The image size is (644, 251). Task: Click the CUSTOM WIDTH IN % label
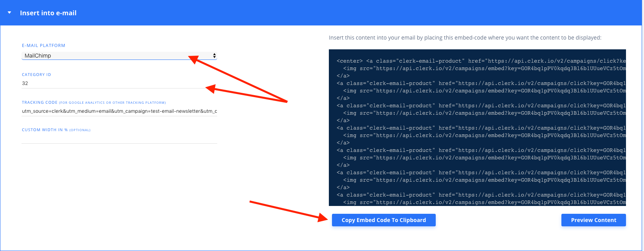[45, 130]
